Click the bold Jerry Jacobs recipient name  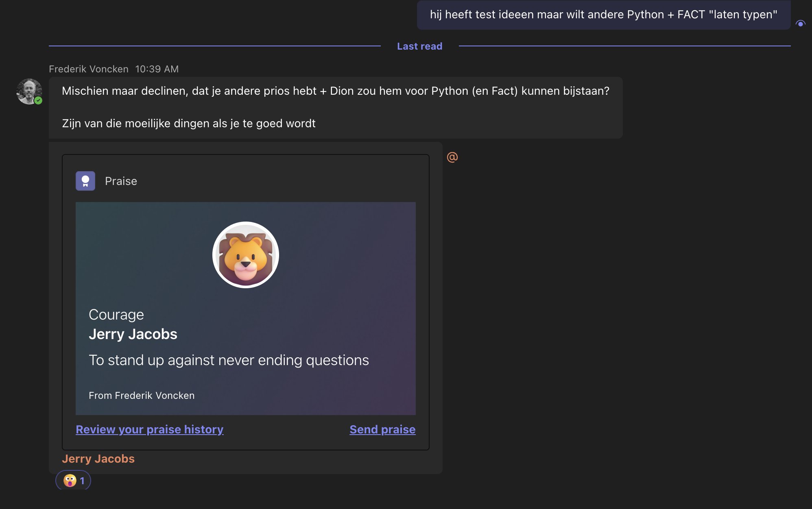click(133, 334)
